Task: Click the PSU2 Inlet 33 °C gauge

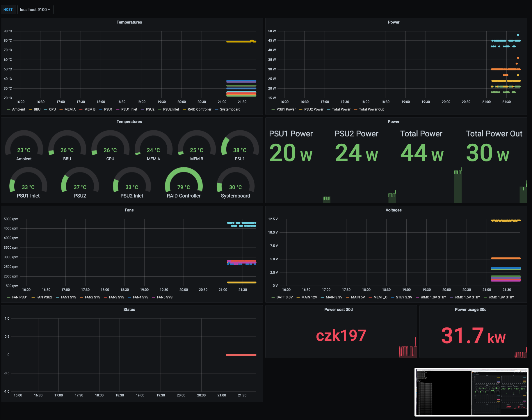Action: pyautogui.click(x=132, y=183)
